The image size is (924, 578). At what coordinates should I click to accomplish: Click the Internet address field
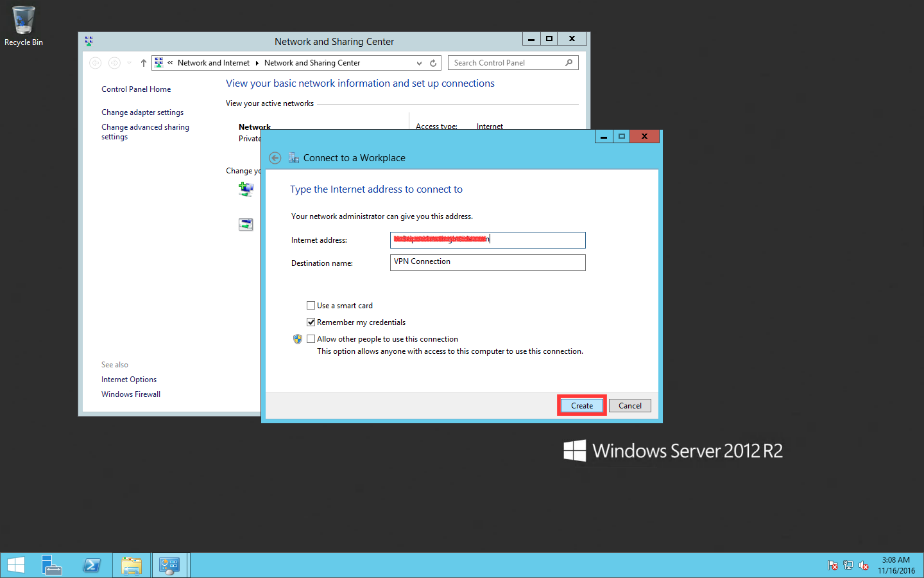pos(488,240)
